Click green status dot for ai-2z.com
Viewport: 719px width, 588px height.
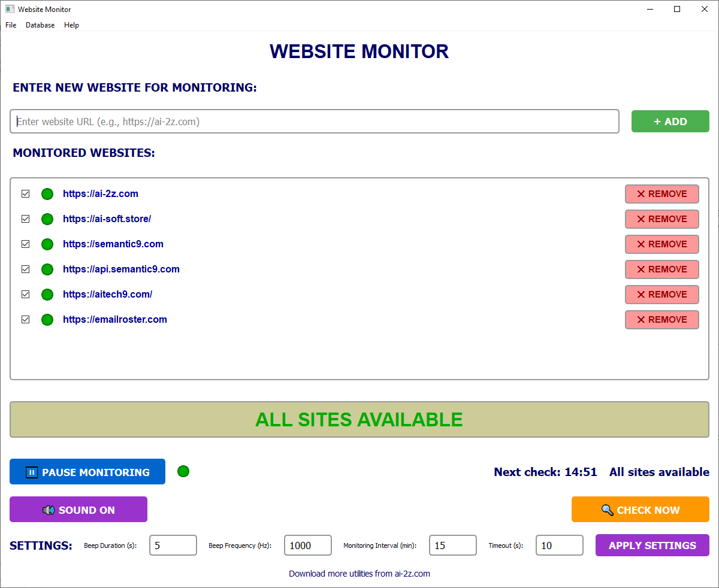[47, 194]
